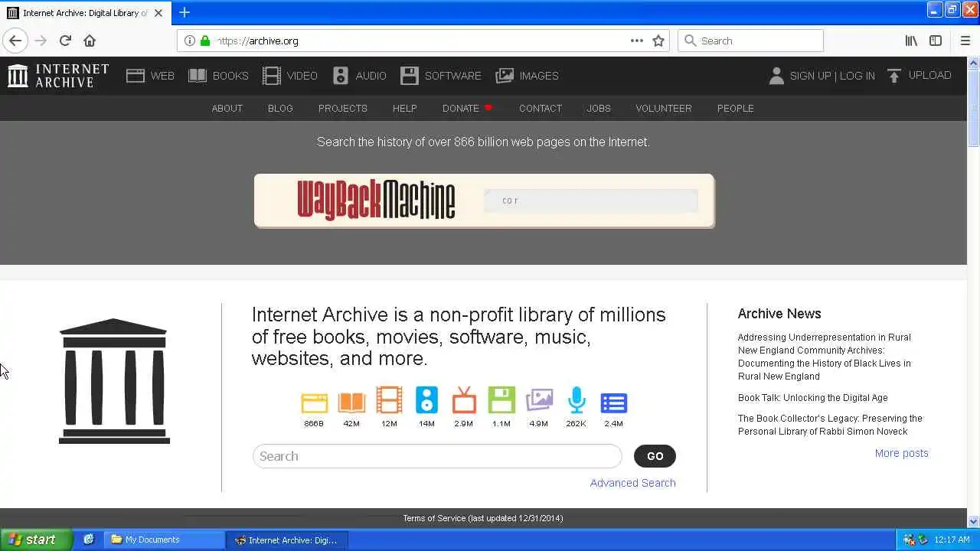Open the browser home page icon
Image resolution: width=980 pixels, height=551 pixels.
tap(90, 41)
